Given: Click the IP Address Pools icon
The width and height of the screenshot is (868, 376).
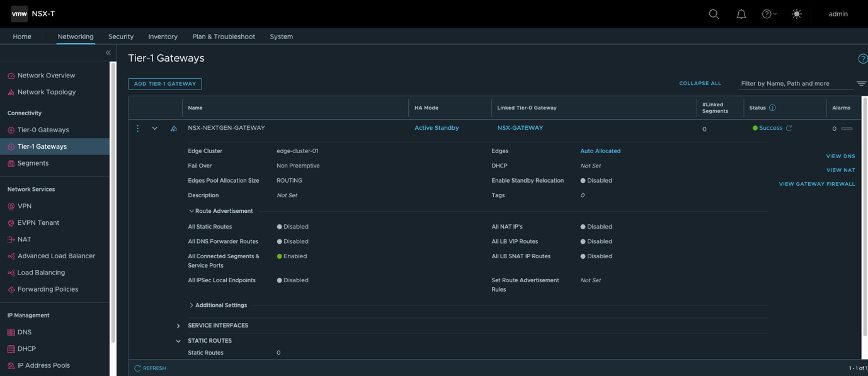Looking at the screenshot, I should point(11,365).
